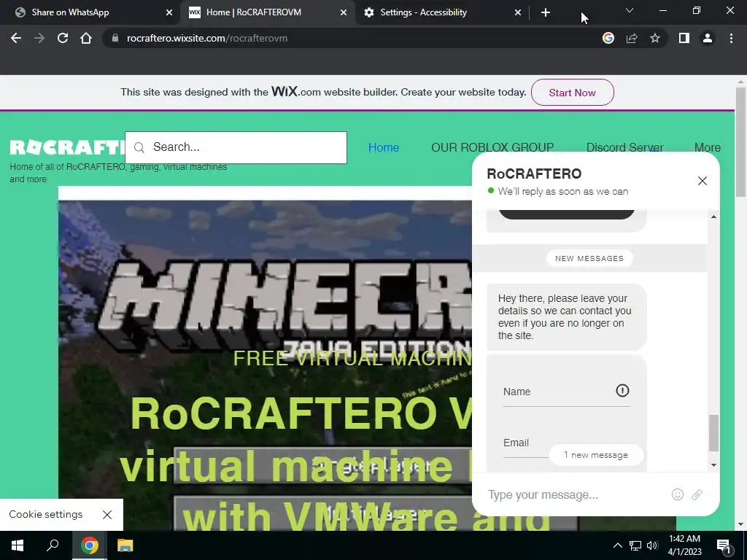Click the RoCRAFTERO site logo
The height and width of the screenshot is (560, 747).
pyautogui.click(x=67, y=147)
